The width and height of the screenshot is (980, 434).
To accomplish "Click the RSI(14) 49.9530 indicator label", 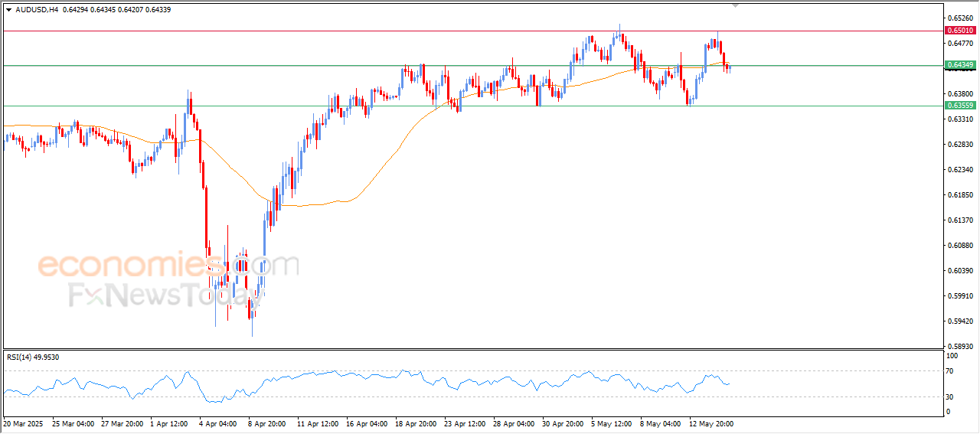I will (33, 357).
